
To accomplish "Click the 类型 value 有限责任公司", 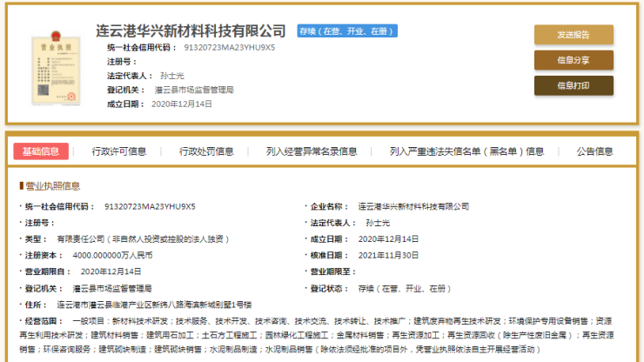I will click(x=142, y=238).
